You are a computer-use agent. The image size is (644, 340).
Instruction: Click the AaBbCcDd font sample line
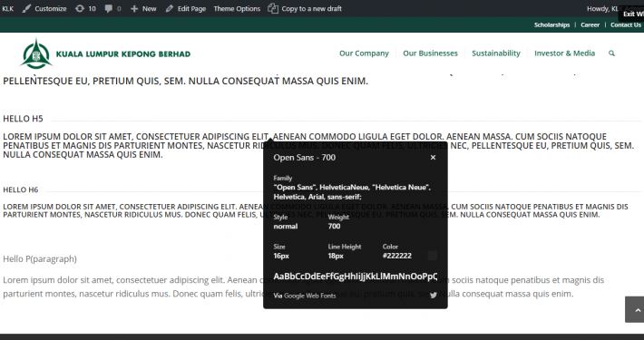356,277
